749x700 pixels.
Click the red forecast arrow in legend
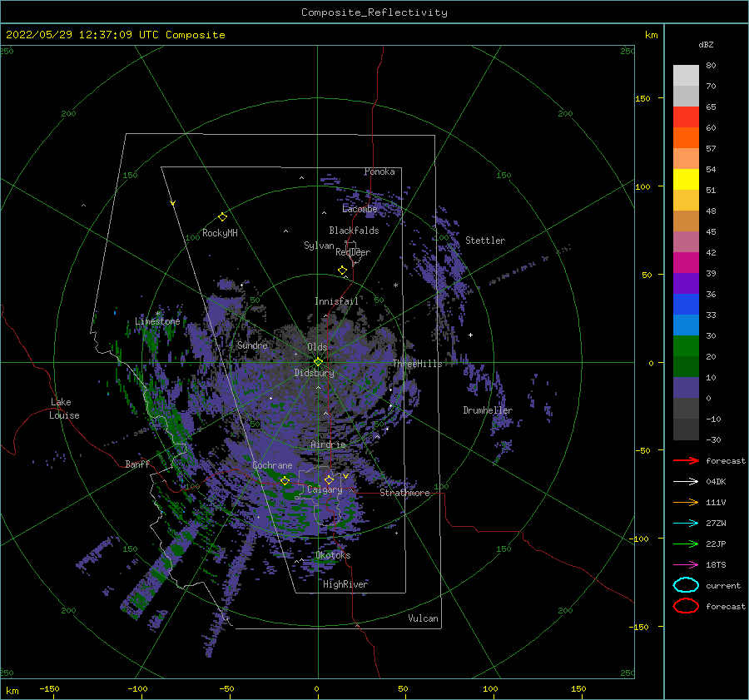point(686,460)
